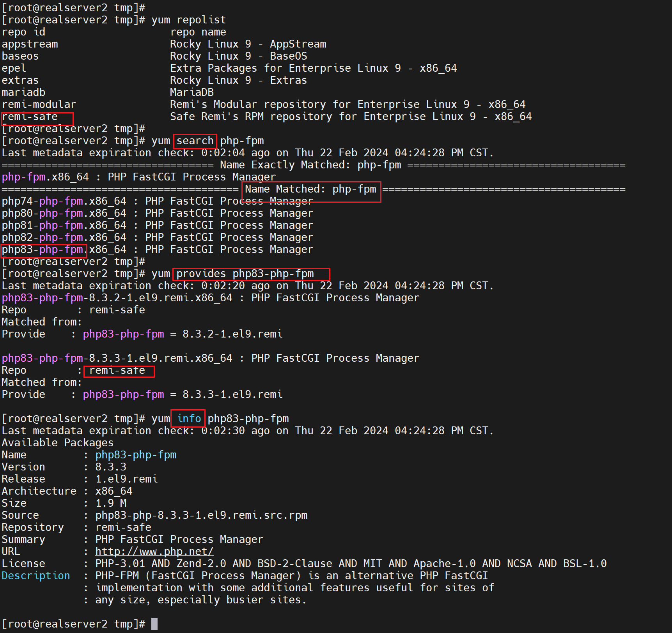
Task: Click the 'epel' repo id entry
Action: point(14,69)
